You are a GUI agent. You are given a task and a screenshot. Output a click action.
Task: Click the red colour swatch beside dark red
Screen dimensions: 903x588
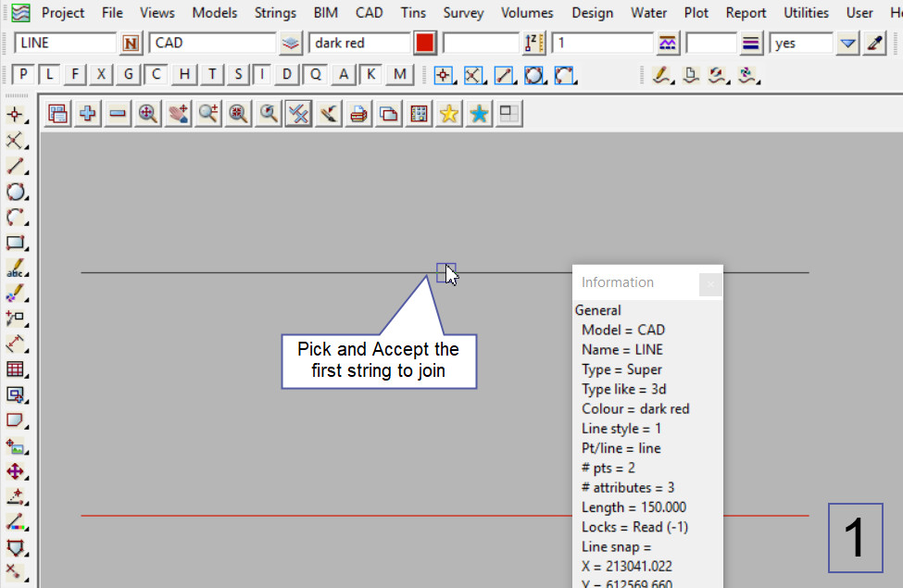pos(425,44)
